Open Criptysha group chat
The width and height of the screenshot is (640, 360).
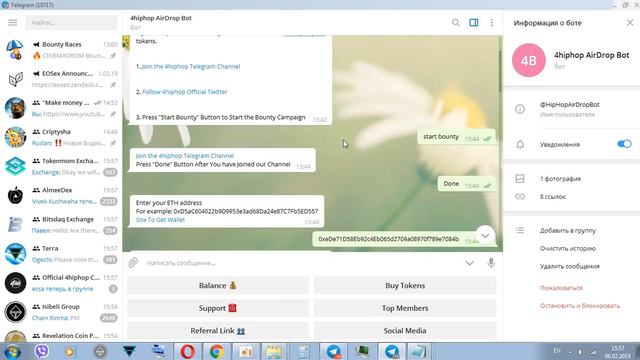(61, 137)
